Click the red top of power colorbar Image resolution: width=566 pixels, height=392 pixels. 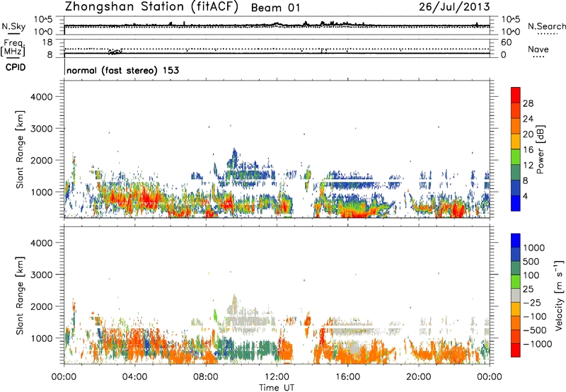click(516, 95)
